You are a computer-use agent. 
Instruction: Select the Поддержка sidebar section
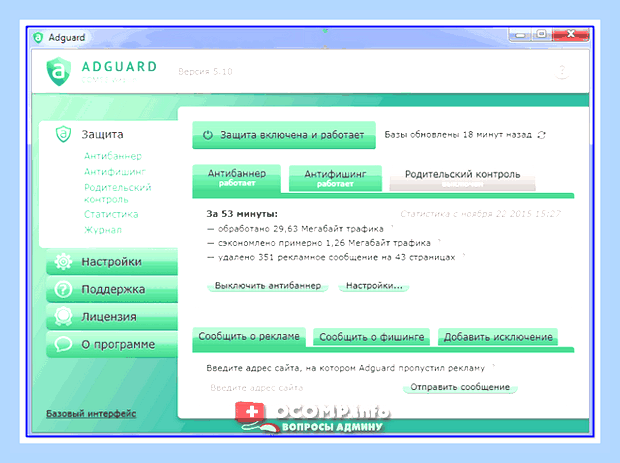(x=112, y=289)
